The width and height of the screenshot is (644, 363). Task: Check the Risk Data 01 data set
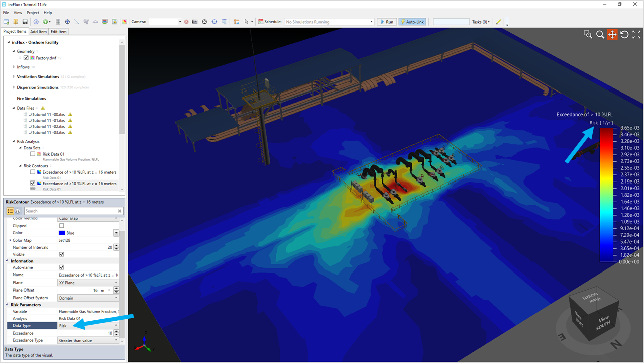pos(33,154)
